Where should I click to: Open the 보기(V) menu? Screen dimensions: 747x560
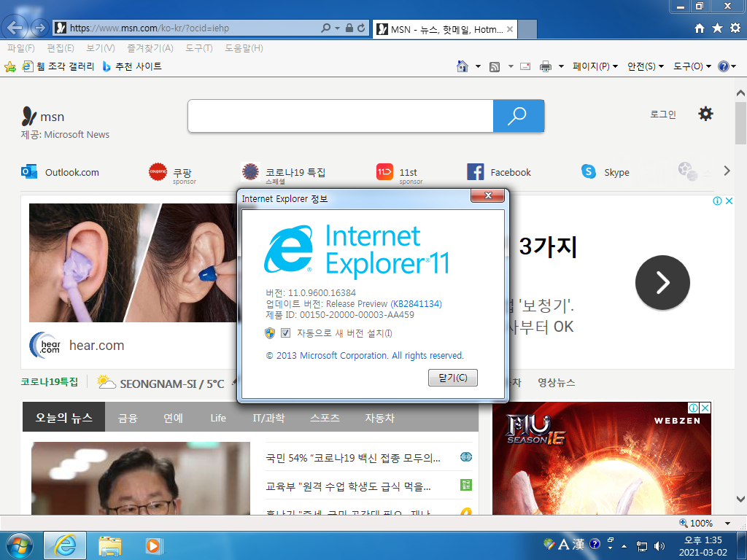101,48
